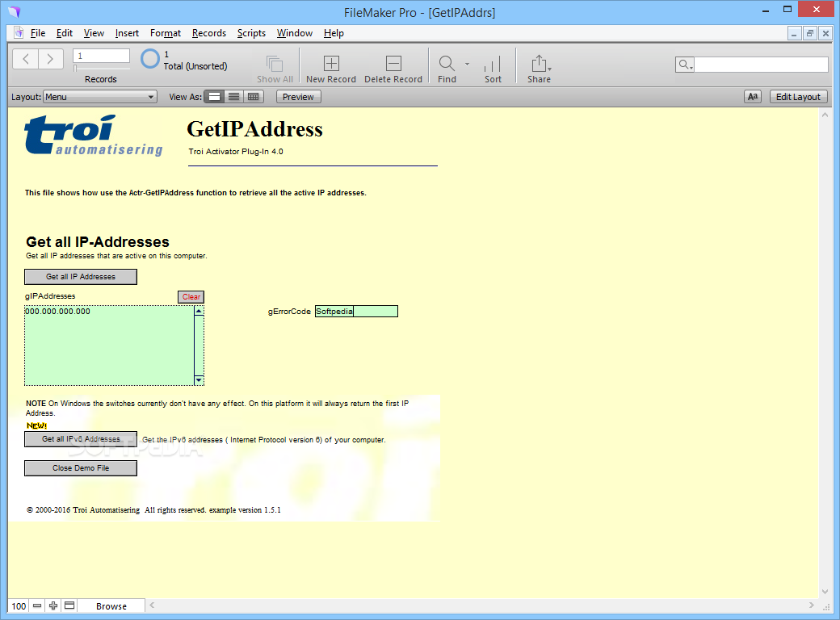Screen dimensions: 840x620
Task: Toggle the status toolbar visibility icon
Action: pyautogui.click(x=69, y=605)
